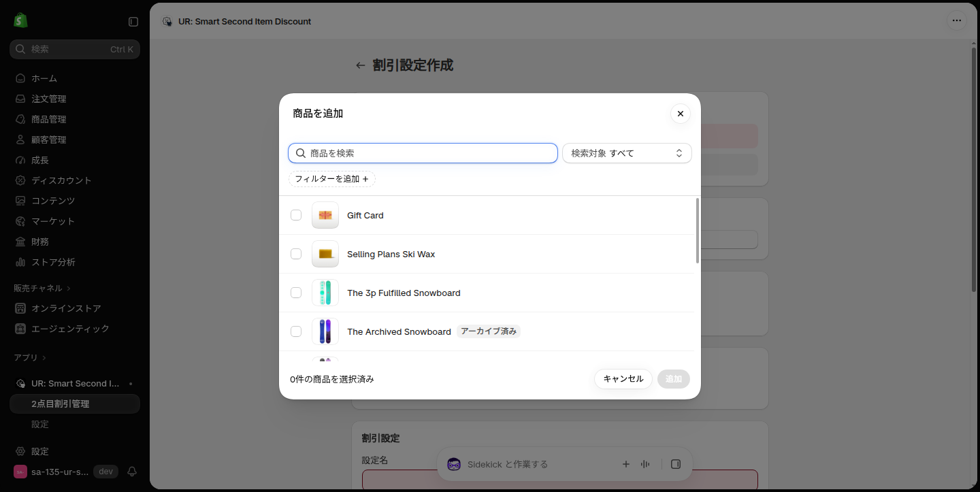The image size is (980, 492).
Task: Open the ホーム home icon in sidebar
Action: tap(20, 78)
